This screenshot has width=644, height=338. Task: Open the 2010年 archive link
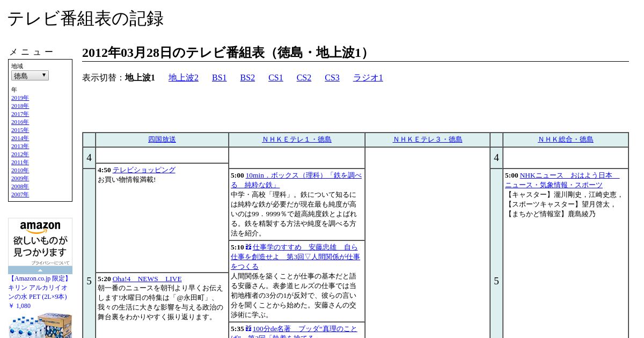click(x=20, y=171)
